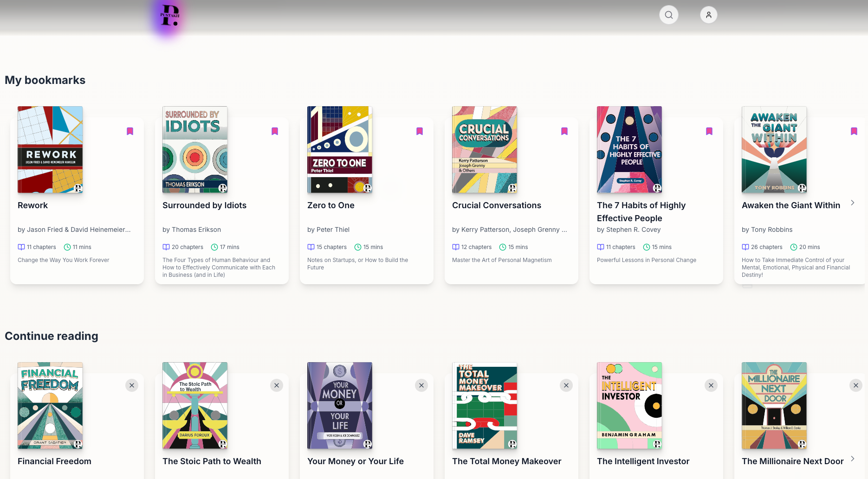Remove bookmark from Rework
This screenshot has height=479, width=868.
click(130, 131)
